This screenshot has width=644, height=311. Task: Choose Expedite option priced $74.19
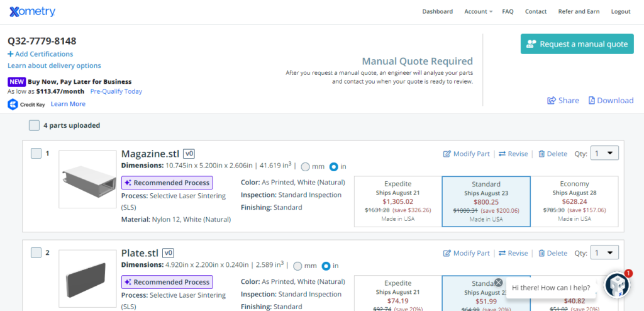(398, 293)
